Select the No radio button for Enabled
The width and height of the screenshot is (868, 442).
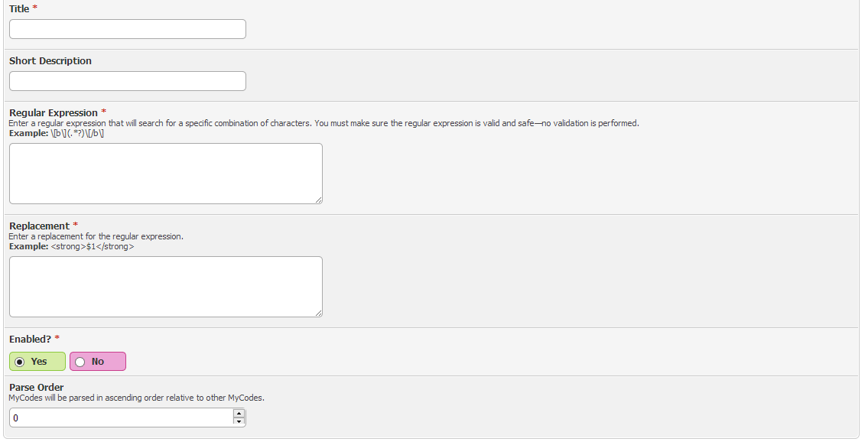80,362
